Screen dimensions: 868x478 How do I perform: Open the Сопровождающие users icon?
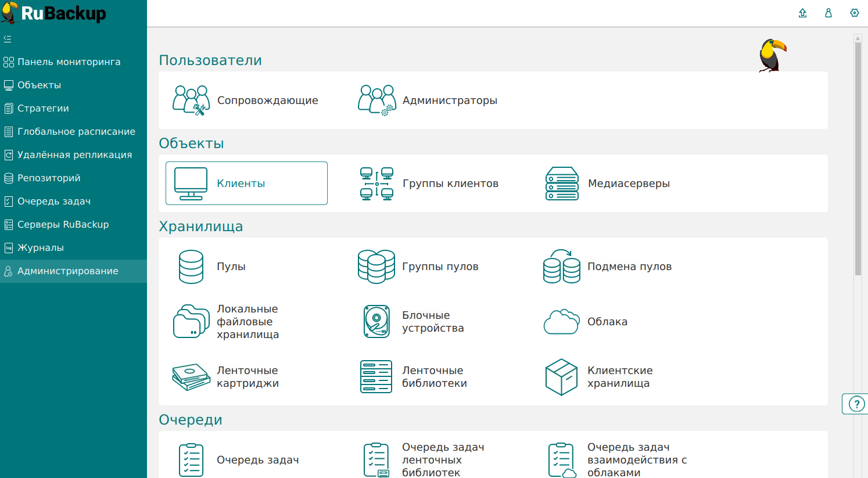pos(191,100)
